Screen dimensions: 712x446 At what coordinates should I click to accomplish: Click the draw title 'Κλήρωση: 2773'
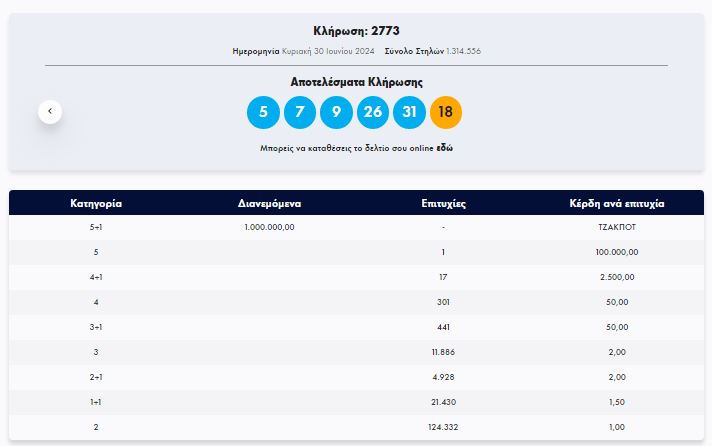tap(356, 31)
